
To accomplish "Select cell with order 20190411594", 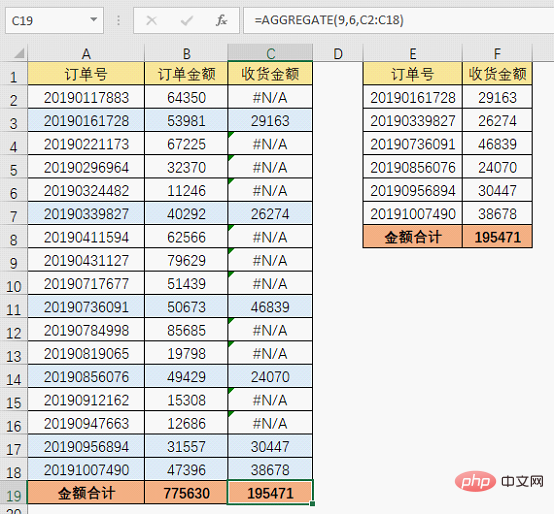I will coord(86,237).
